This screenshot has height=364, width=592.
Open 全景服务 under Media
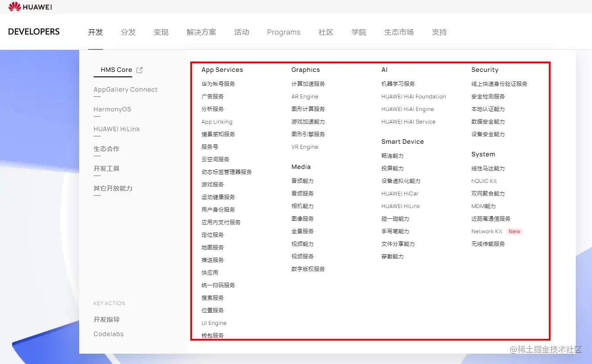(302, 231)
